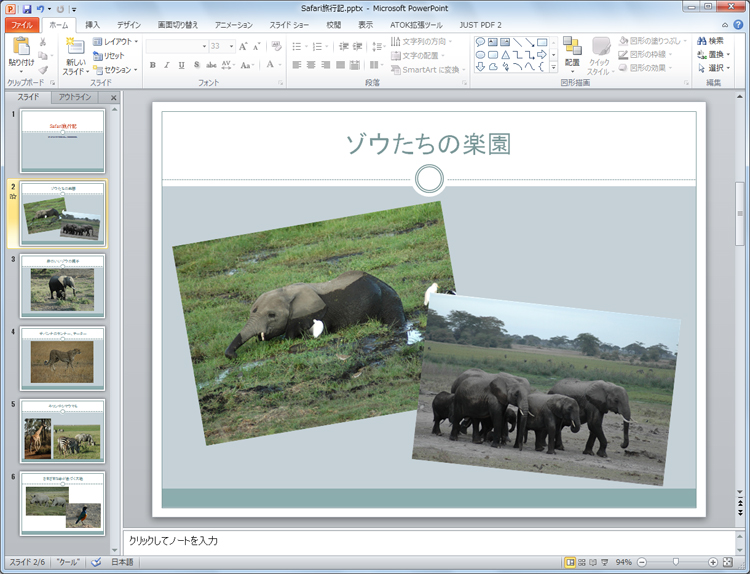Open the 配置 (Arrange) dropdown

click(x=572, y=55)
